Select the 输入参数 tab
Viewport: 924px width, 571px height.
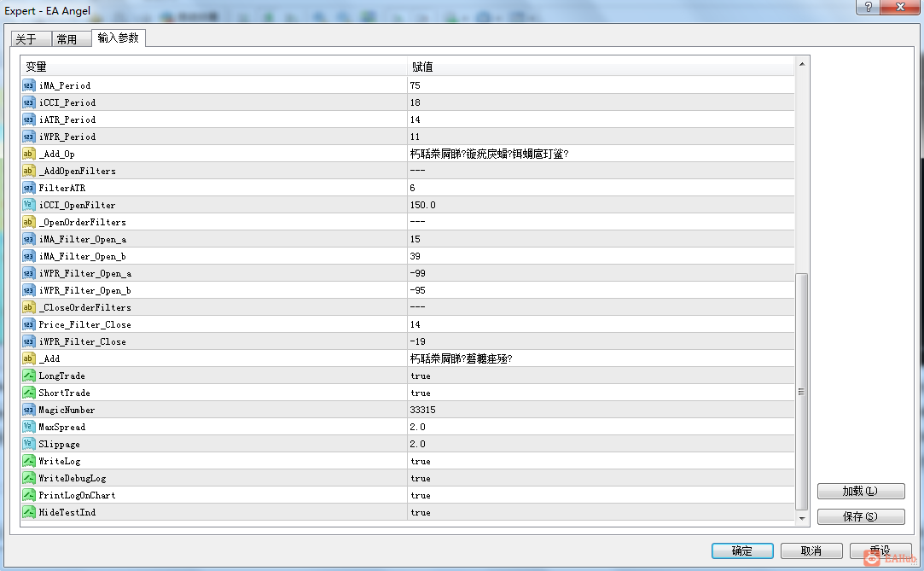[x=119, y=38]
